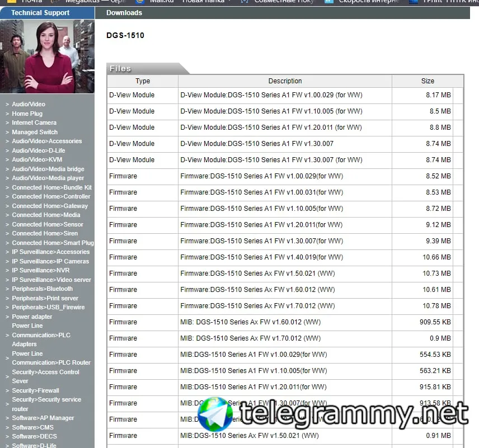479x448 pixels.
Task: Open Connected Home>Bundle Kit link
Action: tap(51, 187)
